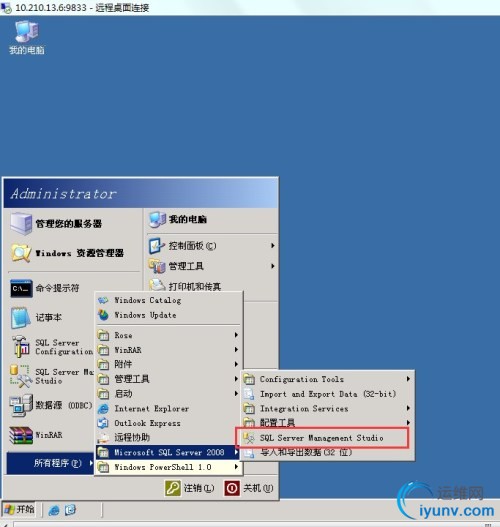This screenshot has height=527, width=500.
Task: Expand the Rose program folder
Action: (169, 335)
